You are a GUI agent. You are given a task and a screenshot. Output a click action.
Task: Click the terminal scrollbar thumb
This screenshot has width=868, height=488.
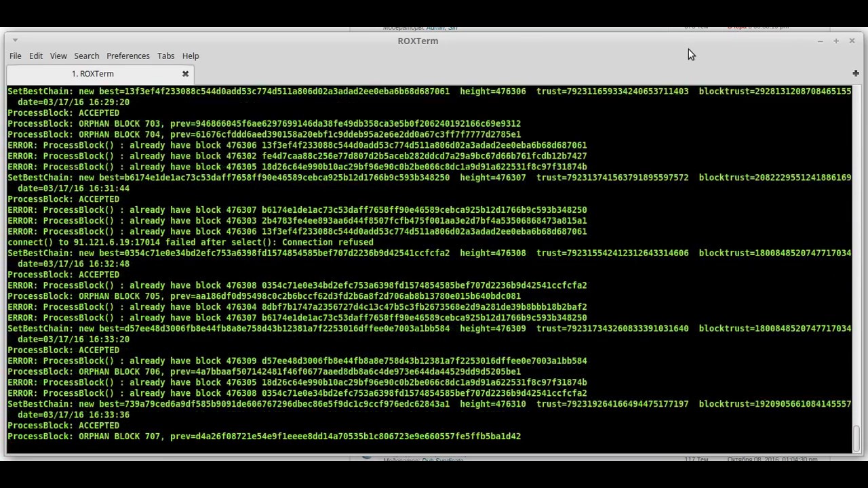coord(856,438)
